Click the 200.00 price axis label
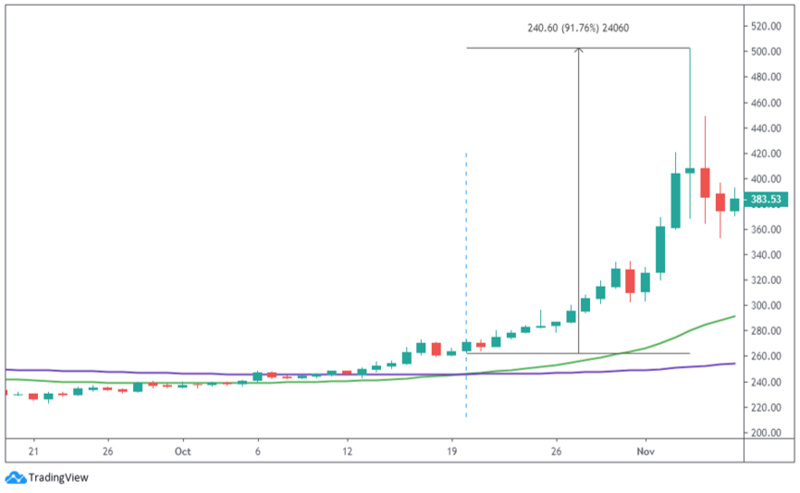This screenshot has width=800, height=493. click(x=766, y=433)
